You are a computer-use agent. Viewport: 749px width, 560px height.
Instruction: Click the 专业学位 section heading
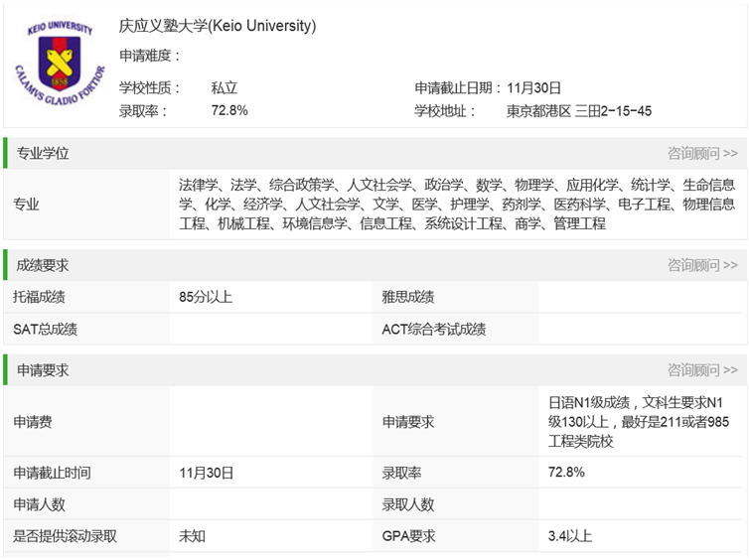click(x=43, y=153)
